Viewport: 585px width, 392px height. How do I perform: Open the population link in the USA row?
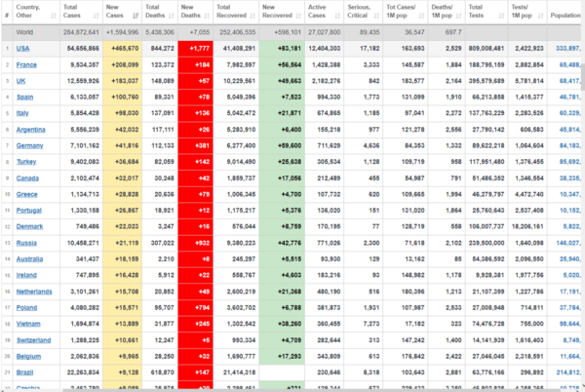pos(565,48)
